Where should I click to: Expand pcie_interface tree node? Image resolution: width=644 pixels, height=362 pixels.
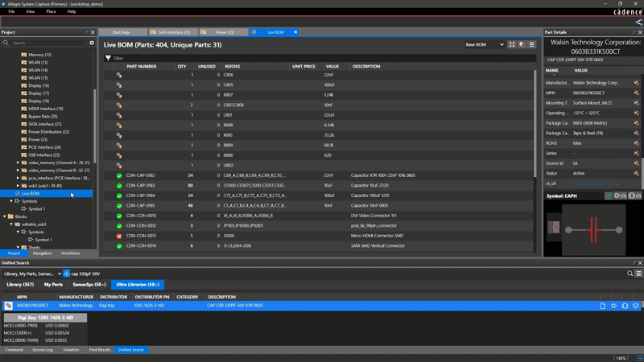coord(18,178)
